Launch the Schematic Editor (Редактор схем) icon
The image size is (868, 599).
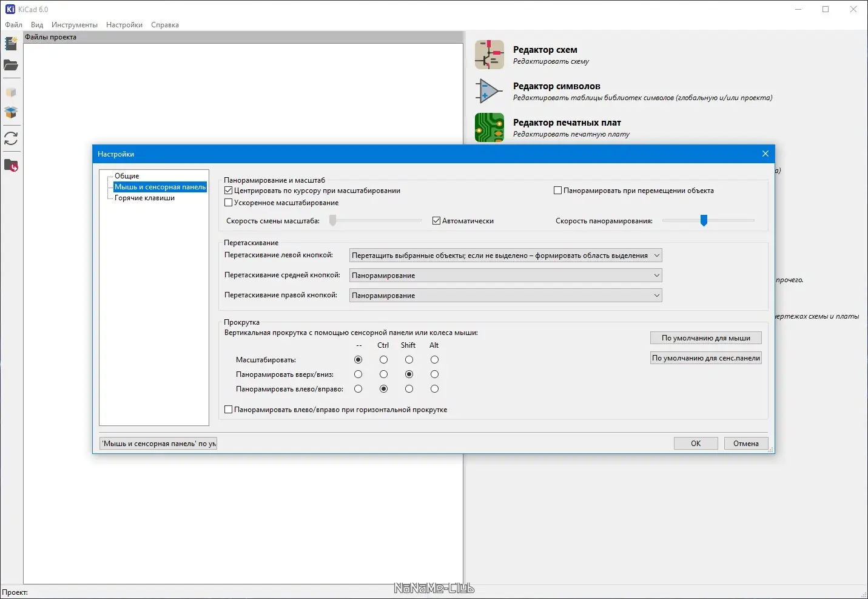(x=490, y=55)
